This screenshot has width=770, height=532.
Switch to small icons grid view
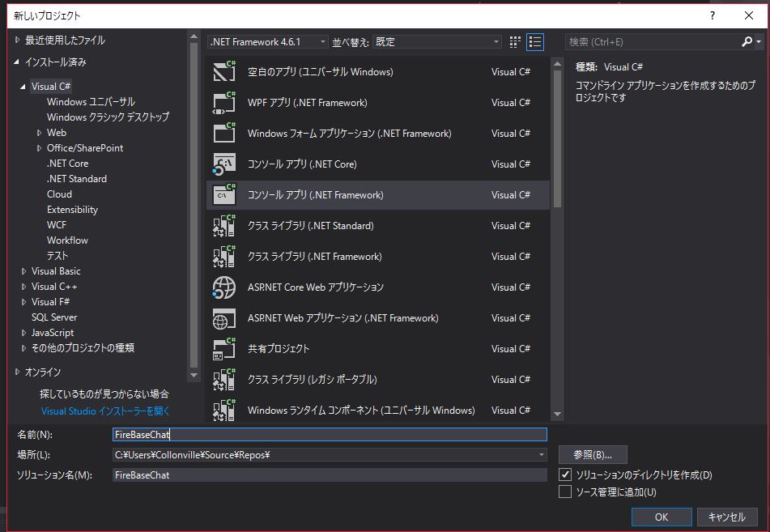(x=515, y=42)
